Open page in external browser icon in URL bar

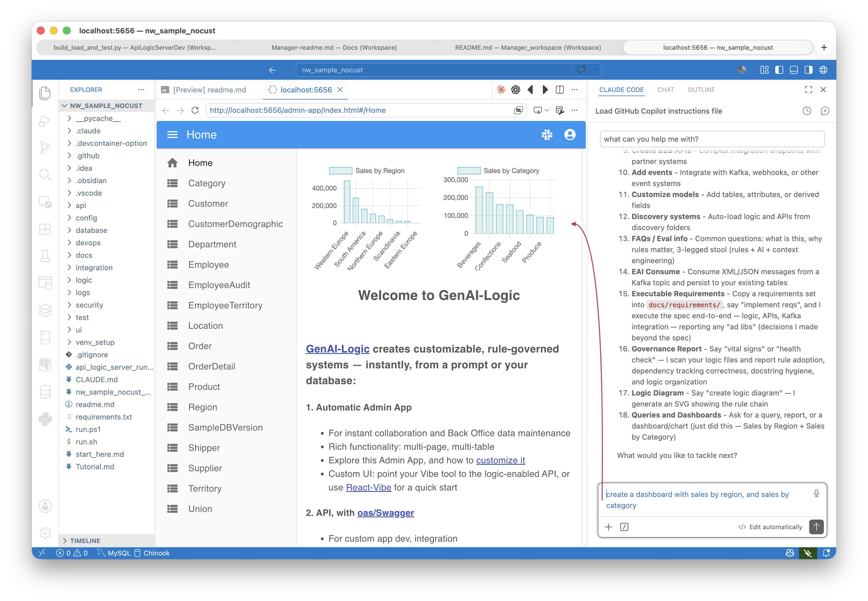tap(518, 110)
